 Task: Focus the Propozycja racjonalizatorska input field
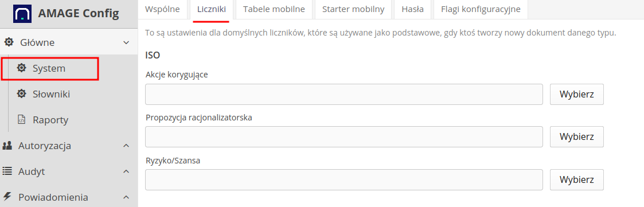(344, 137)
